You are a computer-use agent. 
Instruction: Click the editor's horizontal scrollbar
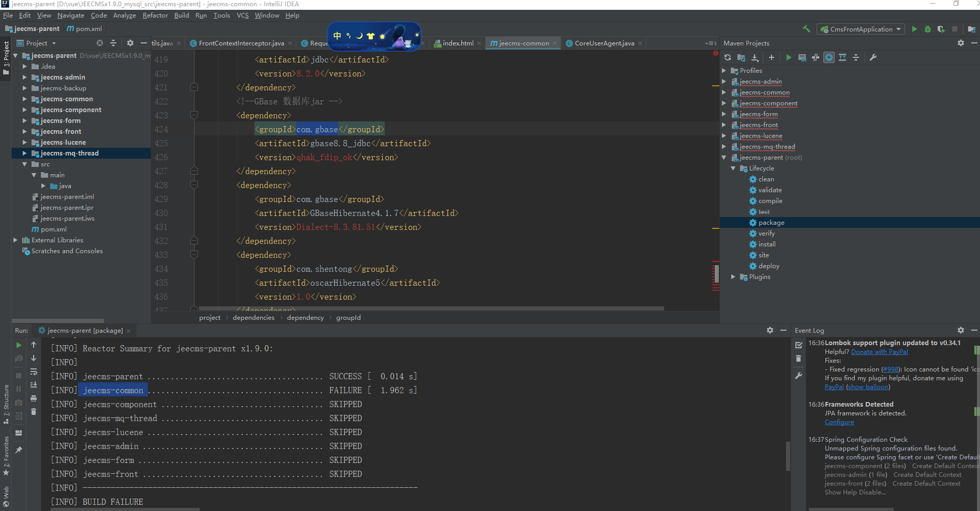click(x=431, y=308)
